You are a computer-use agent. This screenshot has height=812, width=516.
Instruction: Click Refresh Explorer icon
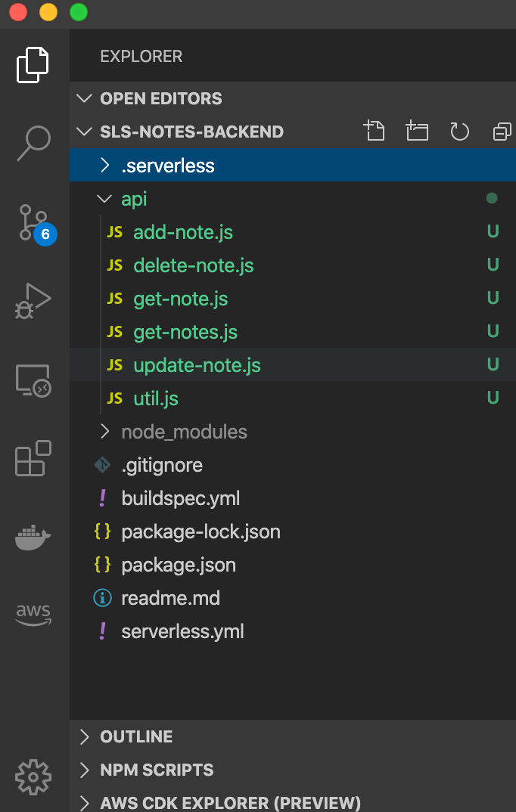click(459, 132)
